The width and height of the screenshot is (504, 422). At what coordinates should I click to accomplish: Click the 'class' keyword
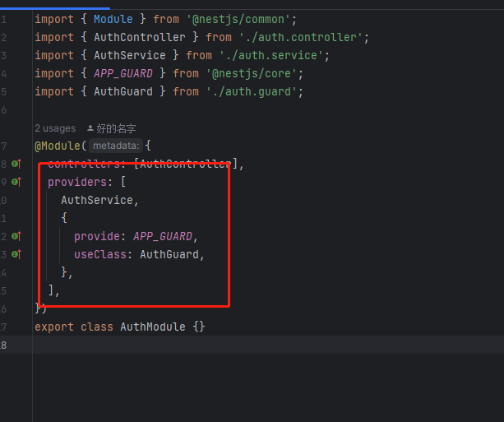click(x=97, y=327)
